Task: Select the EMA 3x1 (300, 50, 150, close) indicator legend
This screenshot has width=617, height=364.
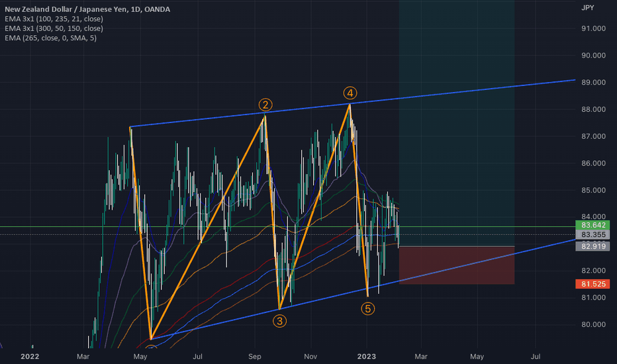Action: [54, 28]
